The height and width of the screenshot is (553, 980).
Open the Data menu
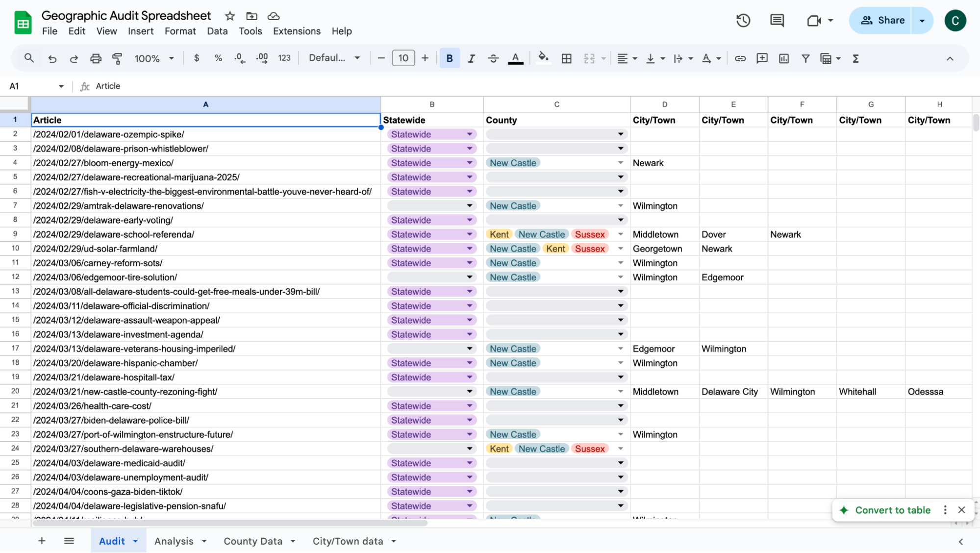(217, 31)
